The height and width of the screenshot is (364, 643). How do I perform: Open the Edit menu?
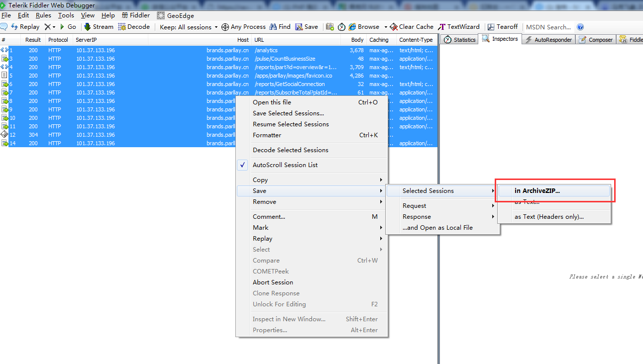click(x=23, y=15)
